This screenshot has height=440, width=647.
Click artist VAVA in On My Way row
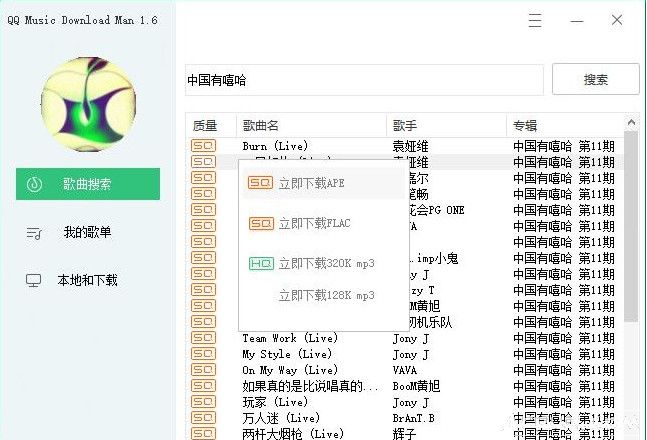pos(404,370)
